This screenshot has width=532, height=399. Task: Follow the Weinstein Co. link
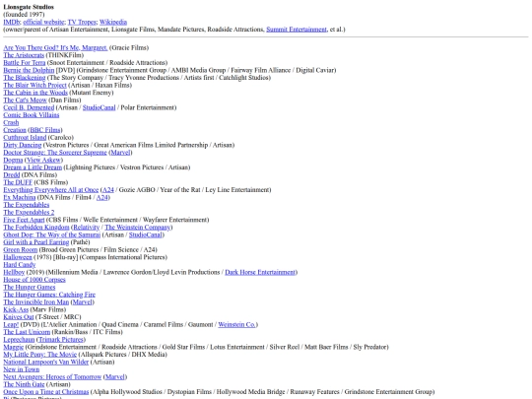pyautogui.click(x=236, y=324)
